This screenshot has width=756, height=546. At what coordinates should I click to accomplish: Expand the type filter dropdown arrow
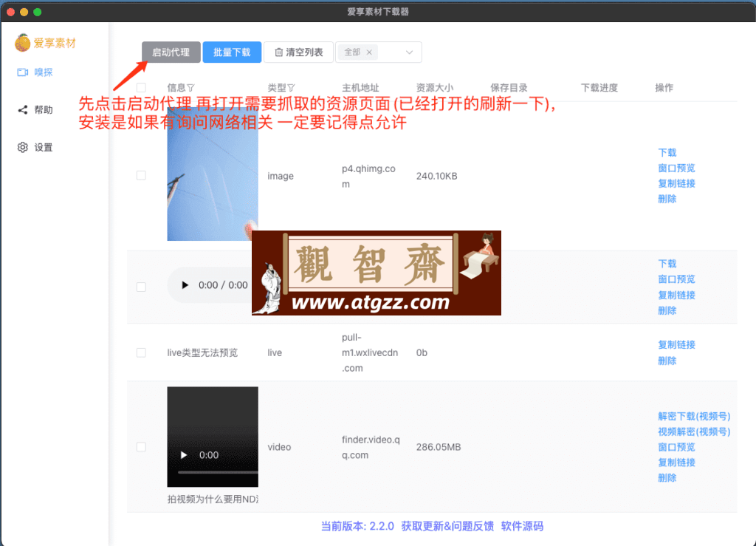click(409, 52)
